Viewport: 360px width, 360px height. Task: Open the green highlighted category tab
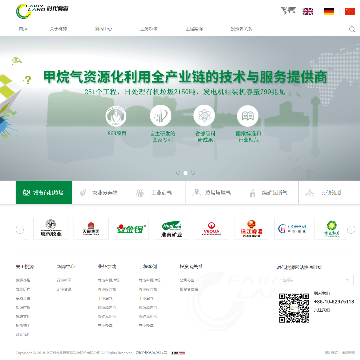click(44, 192)
